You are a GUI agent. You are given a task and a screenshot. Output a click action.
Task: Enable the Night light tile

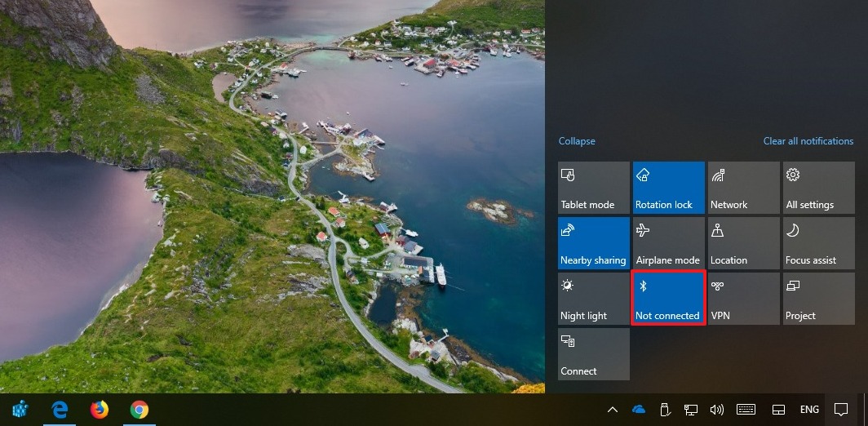(593, 299)
